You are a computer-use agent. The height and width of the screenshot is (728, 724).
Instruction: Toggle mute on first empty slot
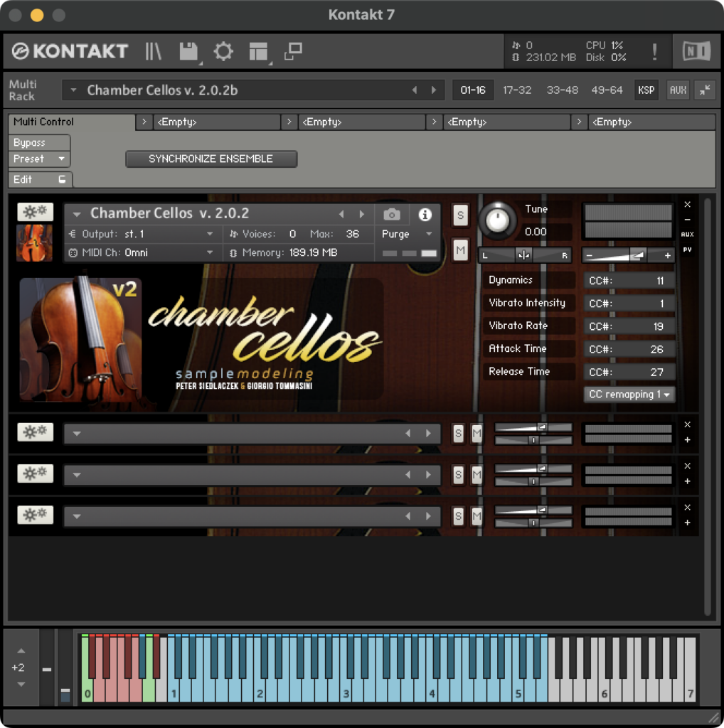pyautogui.click(x=477, y=433)
